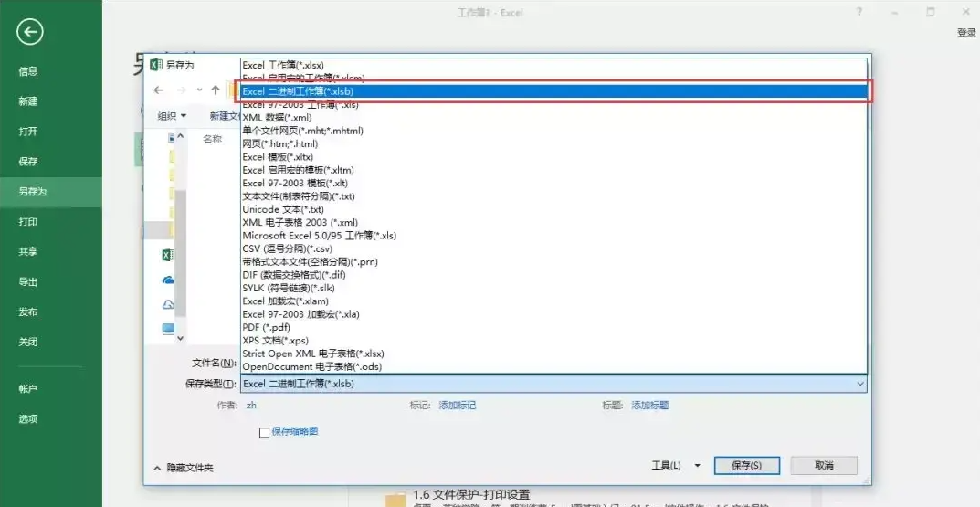
Task: Choose OpenDocument 电子表格(*.ods) format
Action: 553,367
